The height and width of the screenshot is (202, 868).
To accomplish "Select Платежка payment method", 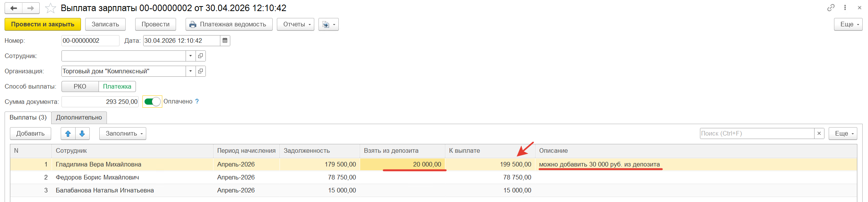I will (x=117, y=86).
